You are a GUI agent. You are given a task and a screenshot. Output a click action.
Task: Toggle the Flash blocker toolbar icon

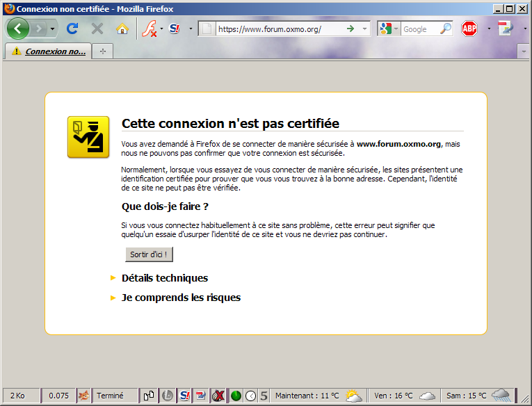[x=150, y=29]
